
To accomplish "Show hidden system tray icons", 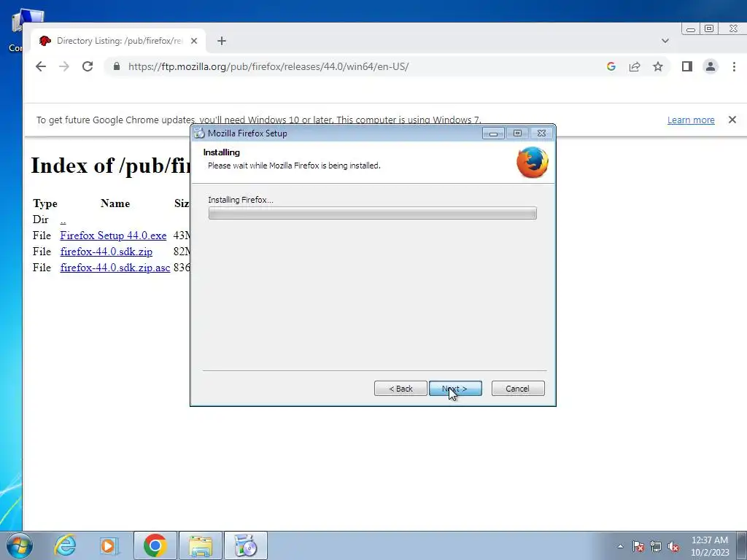I will [x=620, y=547].
